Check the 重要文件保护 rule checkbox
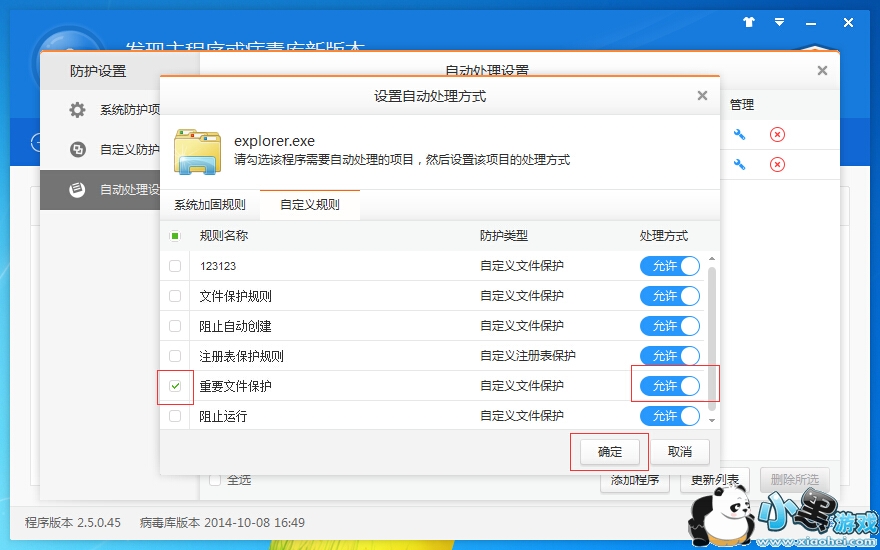Viewport: 880px width, 550px height. [175, 386]
